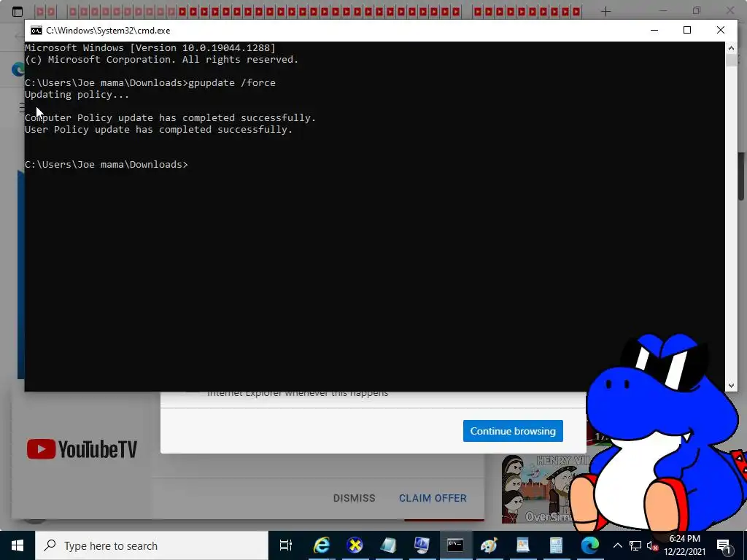
Task: Click the cmd.exe title bar icon
Action: [36, 31]
